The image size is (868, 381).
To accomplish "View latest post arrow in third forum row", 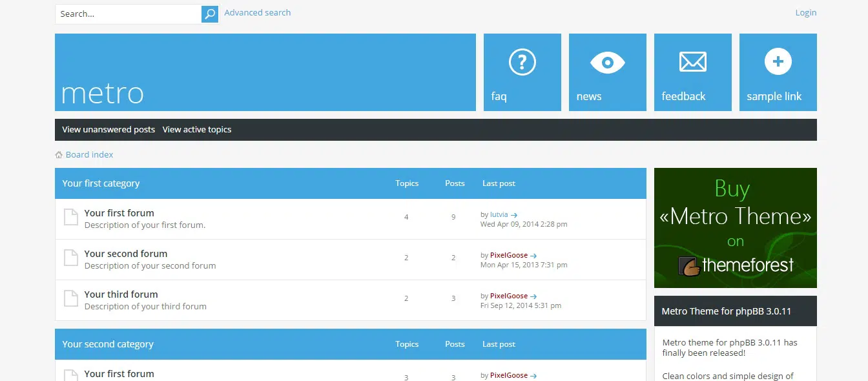I will pos(533,296).
